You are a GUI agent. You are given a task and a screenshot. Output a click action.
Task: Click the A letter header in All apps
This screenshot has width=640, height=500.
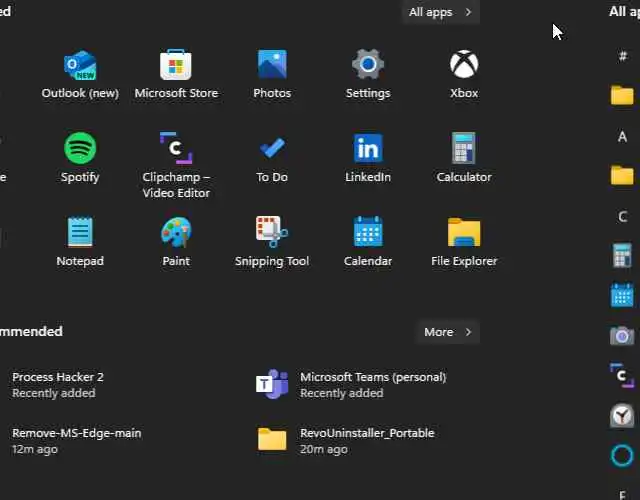point(622,136)
